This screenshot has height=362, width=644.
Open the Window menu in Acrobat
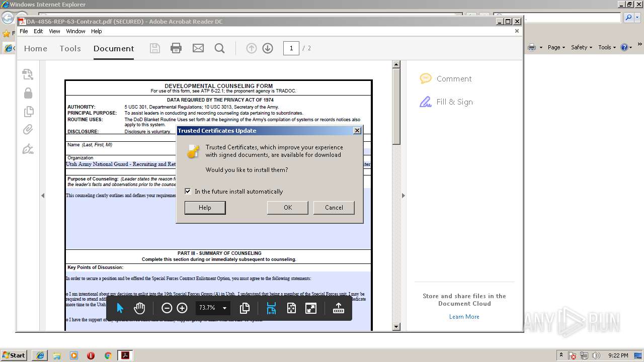click(x=75, y=31)
